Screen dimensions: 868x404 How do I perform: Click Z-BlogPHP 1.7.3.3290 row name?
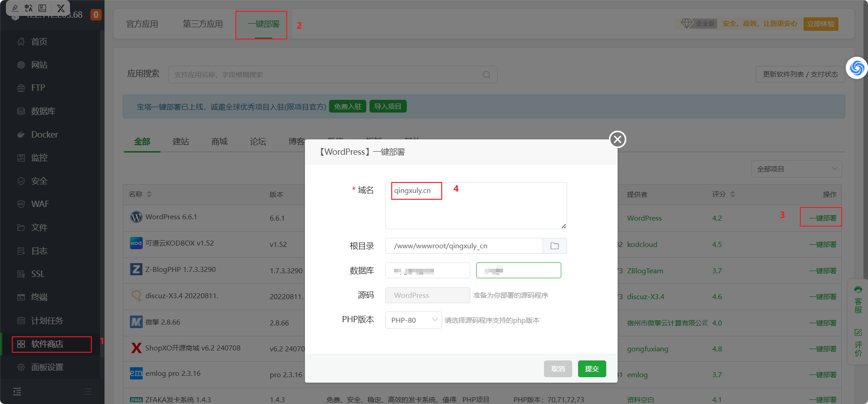(x=180, y=270)
